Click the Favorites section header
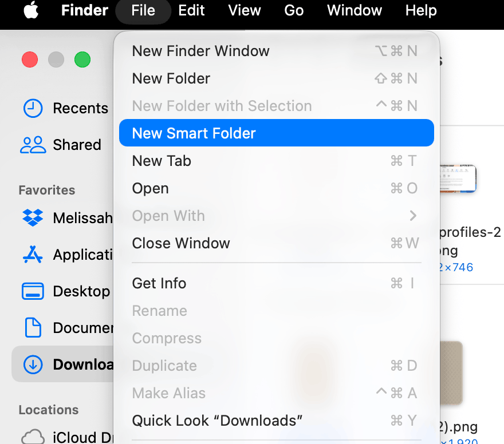504x444 pixels. pos(47,190)
